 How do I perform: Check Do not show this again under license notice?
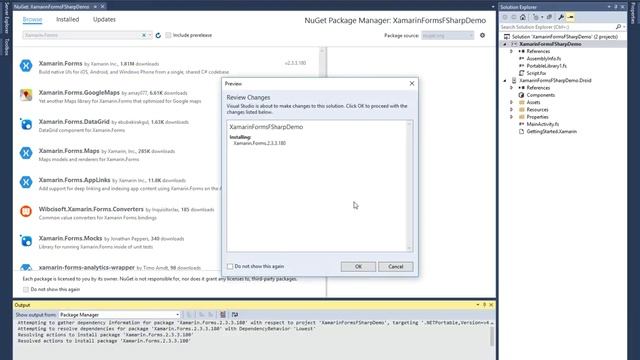pos(26,289)
